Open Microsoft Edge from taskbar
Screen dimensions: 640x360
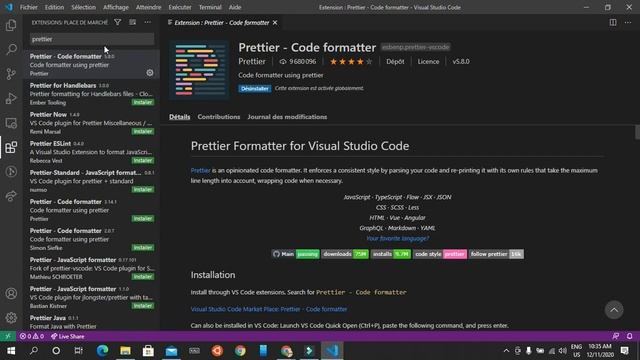click(102, 351)
